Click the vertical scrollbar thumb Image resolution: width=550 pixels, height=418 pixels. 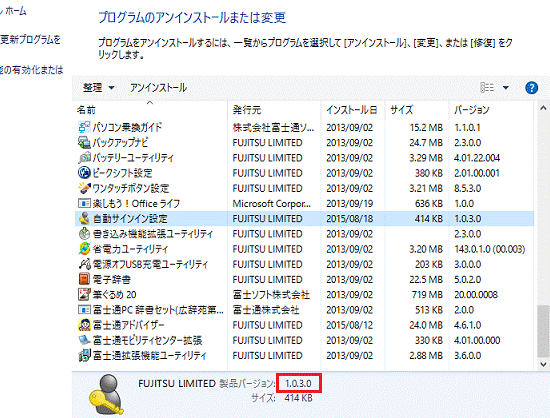coord(543,330)
